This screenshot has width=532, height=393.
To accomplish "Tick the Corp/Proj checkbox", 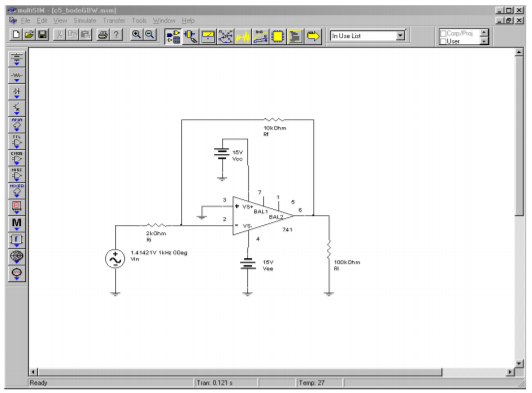I will click(x=443, y=33).
